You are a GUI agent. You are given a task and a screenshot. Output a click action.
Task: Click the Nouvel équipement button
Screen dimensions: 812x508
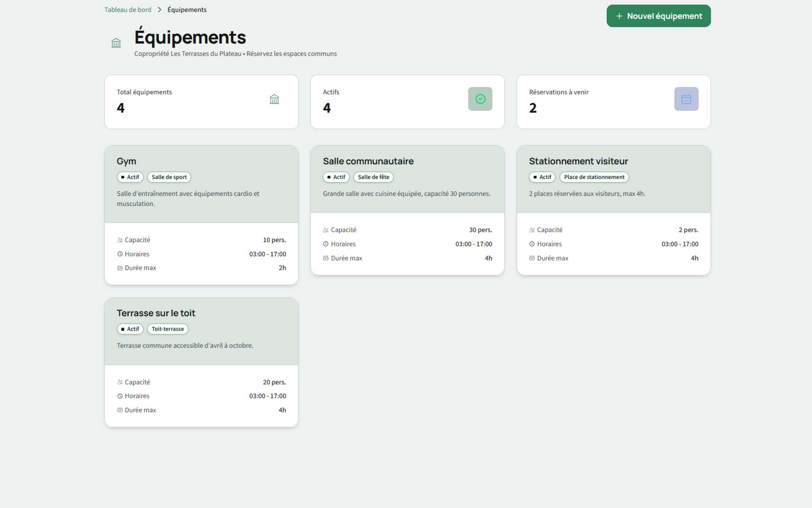point(658,16)
